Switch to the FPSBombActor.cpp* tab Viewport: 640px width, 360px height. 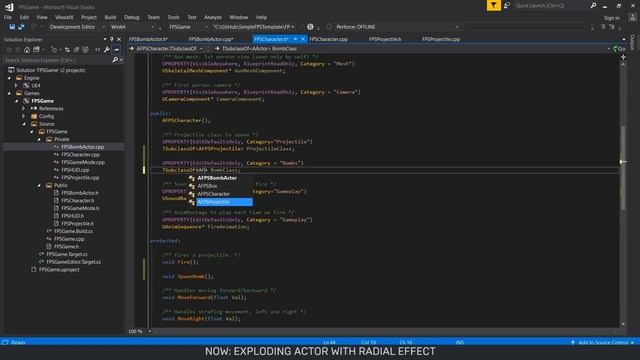coord(211,39)
